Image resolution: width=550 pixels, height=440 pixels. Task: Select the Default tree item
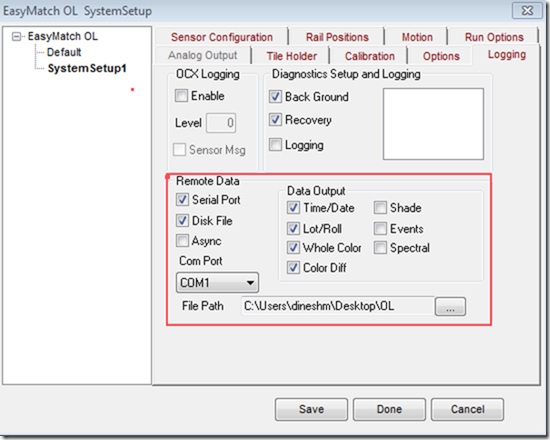[x=64, y=52]
